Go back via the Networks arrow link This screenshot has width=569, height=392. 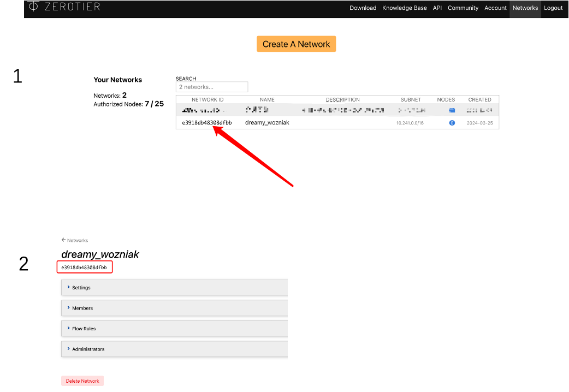tap(75, 240)
